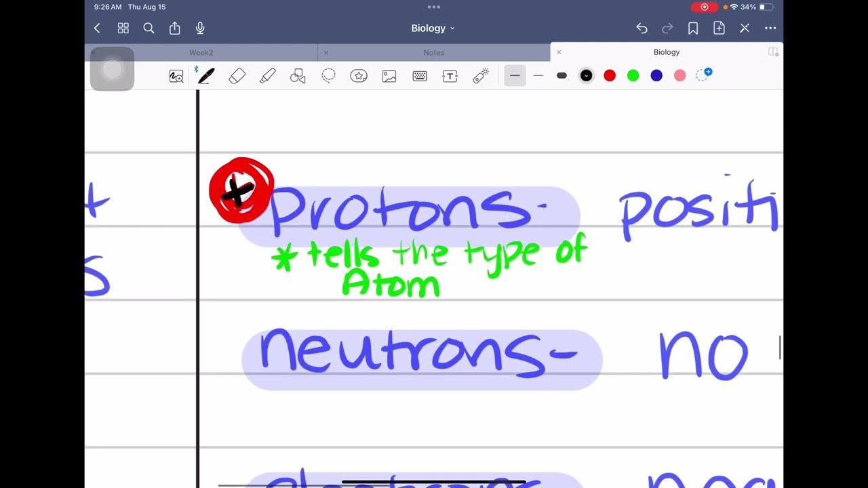Choose the thick stroke width
This screenshot has height=488, width=868.
tap(561, 75)
